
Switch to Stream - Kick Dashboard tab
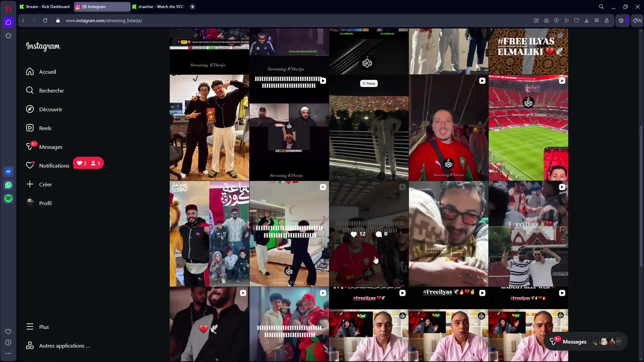44,7
